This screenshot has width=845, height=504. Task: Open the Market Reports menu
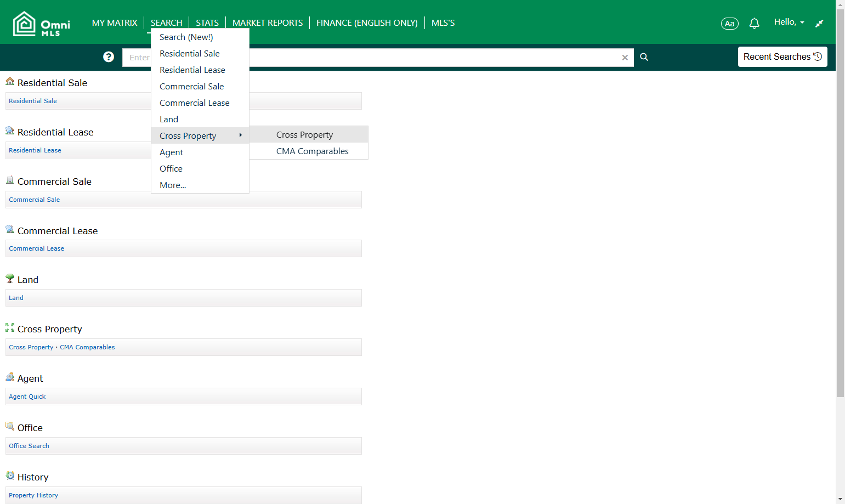pos(268,23)
